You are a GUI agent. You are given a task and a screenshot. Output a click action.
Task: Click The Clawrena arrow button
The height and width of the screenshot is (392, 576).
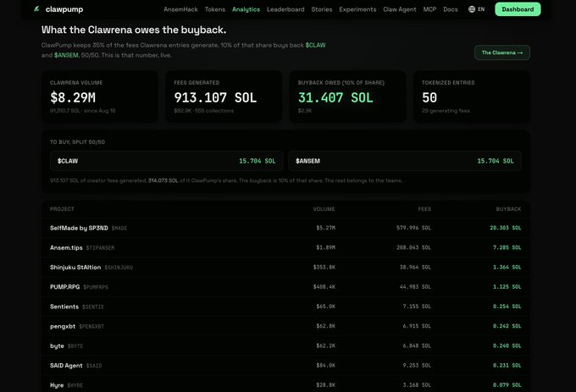[501, 52]
